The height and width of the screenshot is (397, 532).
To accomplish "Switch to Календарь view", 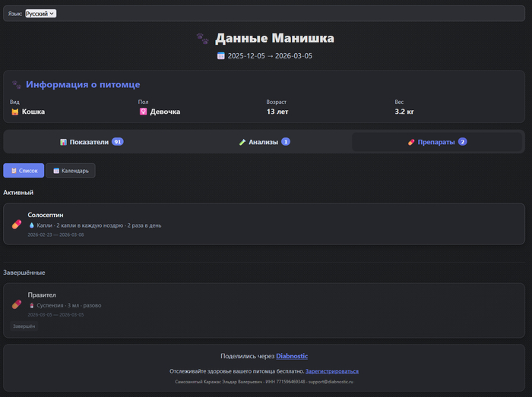I will (x=71, y=171).
